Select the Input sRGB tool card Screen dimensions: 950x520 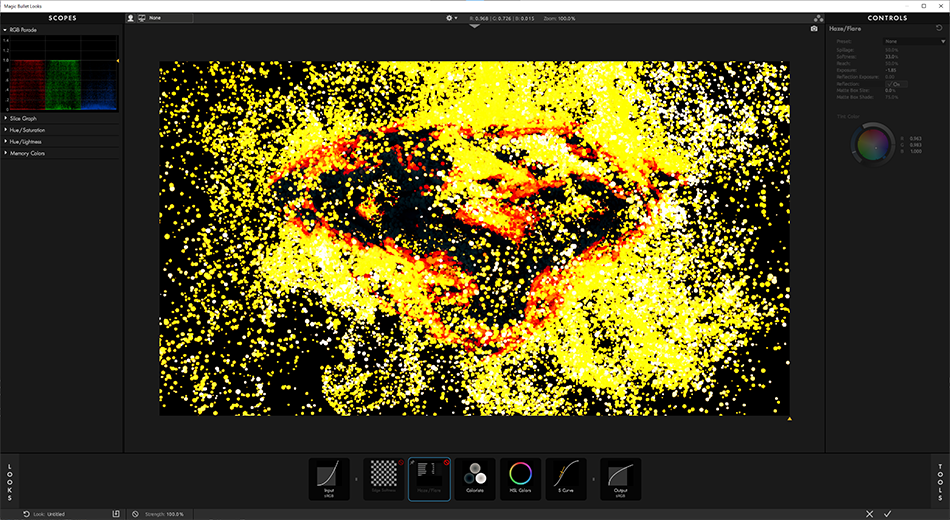(329, 479)
